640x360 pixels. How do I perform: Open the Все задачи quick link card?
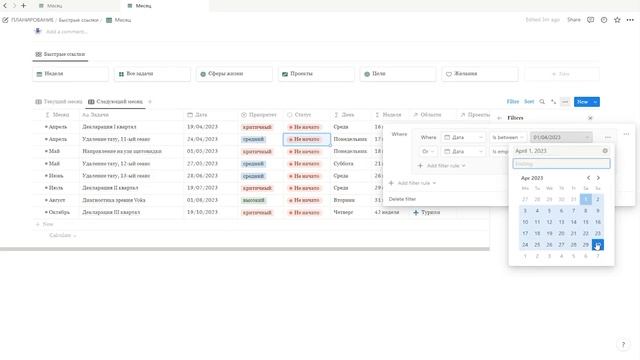(x=152, y=74)
